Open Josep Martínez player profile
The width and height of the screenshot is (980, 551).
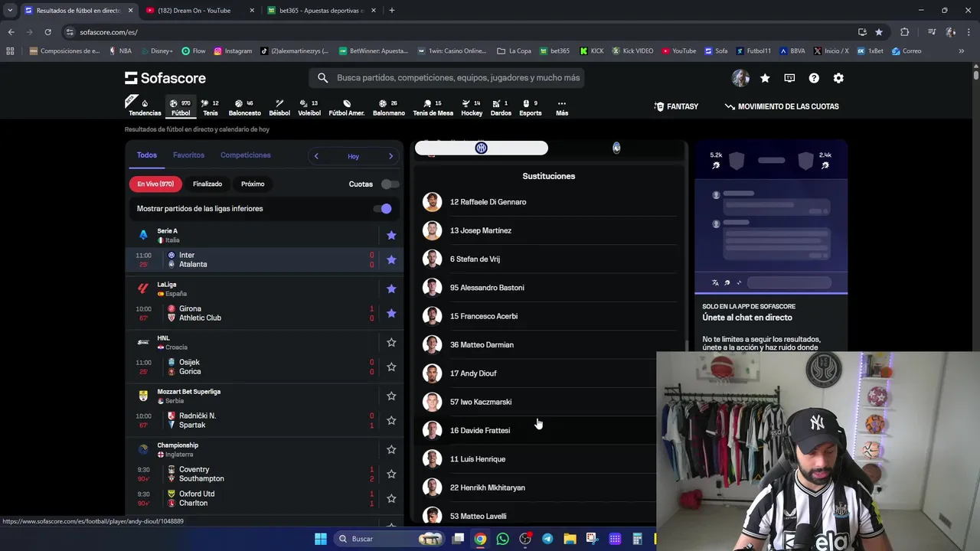coord(549,230)
